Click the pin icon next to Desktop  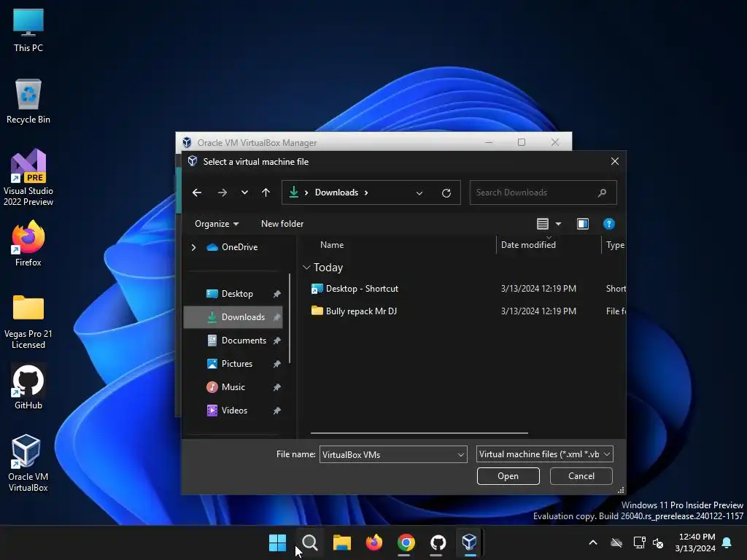(x=276, y=294)
